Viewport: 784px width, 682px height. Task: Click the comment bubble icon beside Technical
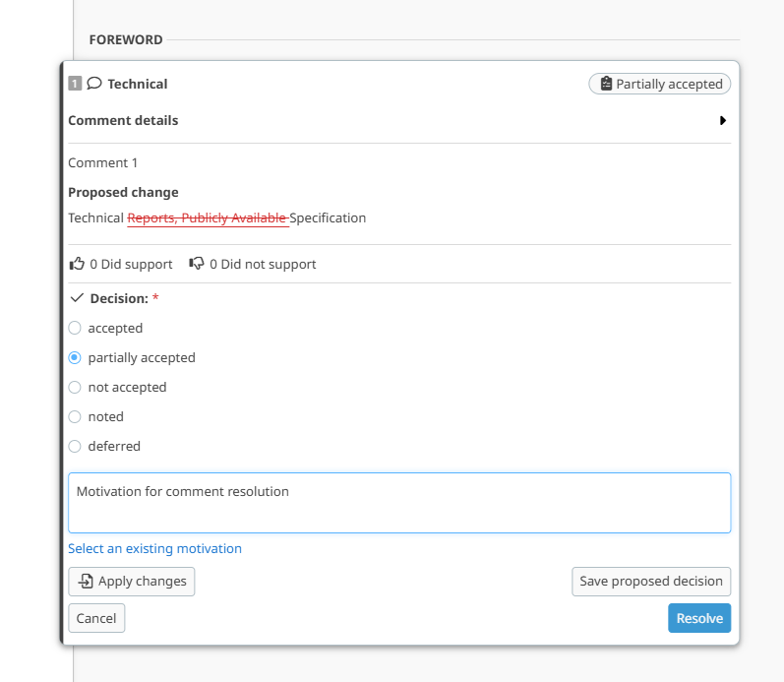94,84
